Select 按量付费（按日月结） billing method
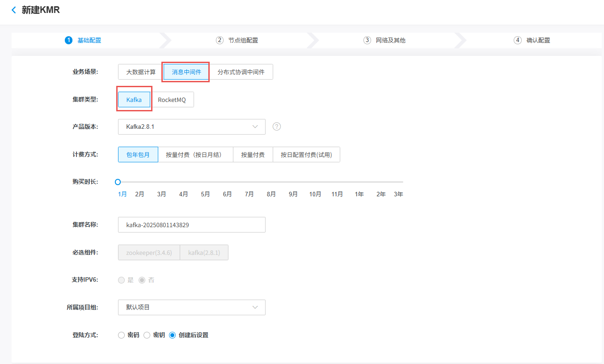Image resolution: width=604 pixels, height=364 pixels. 195,155
